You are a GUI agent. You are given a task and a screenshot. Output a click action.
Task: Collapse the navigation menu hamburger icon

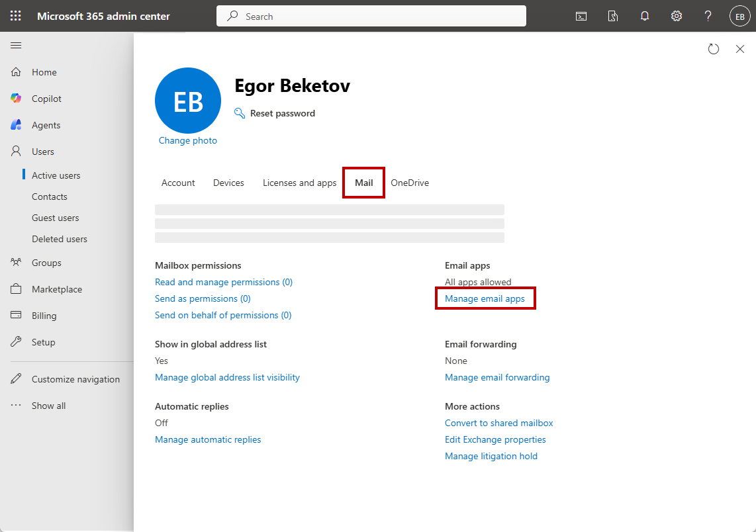16,46
